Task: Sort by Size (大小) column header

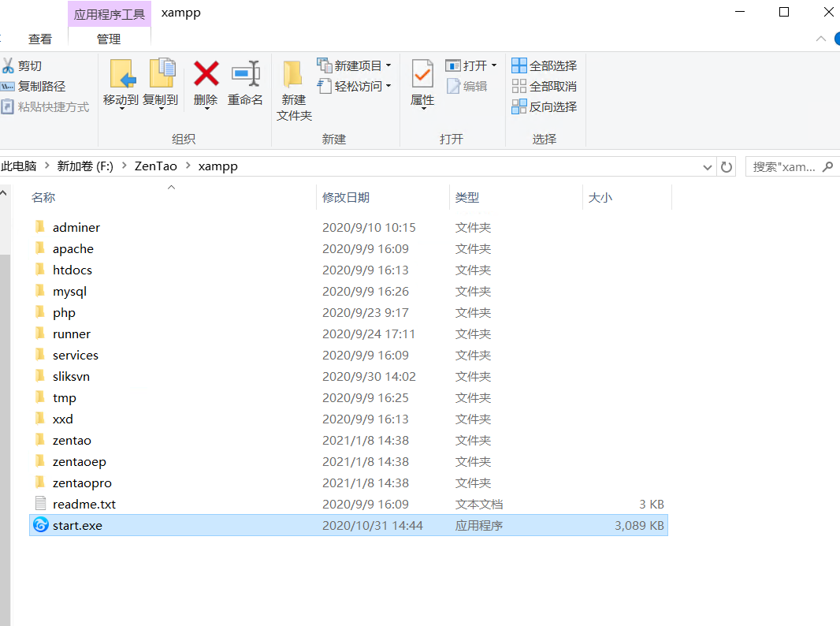Action: pyautogui.click(x=600, y=198)
